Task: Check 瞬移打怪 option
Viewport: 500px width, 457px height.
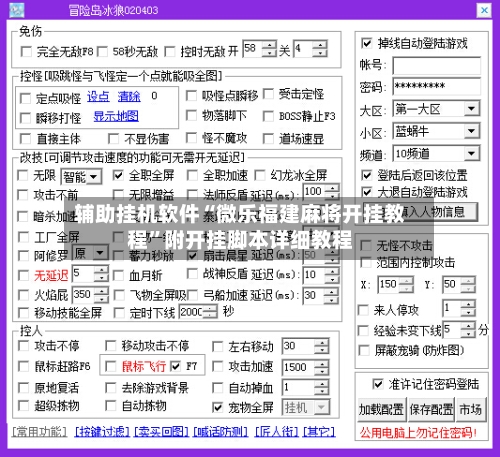Action: (25, 118)
